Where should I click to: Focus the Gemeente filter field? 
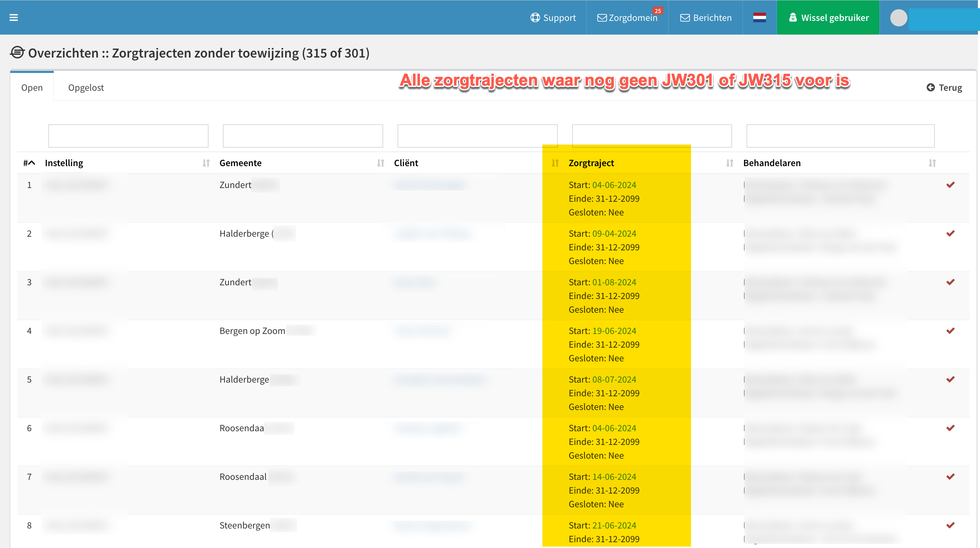pyautogui.click(x=303, y=136)
